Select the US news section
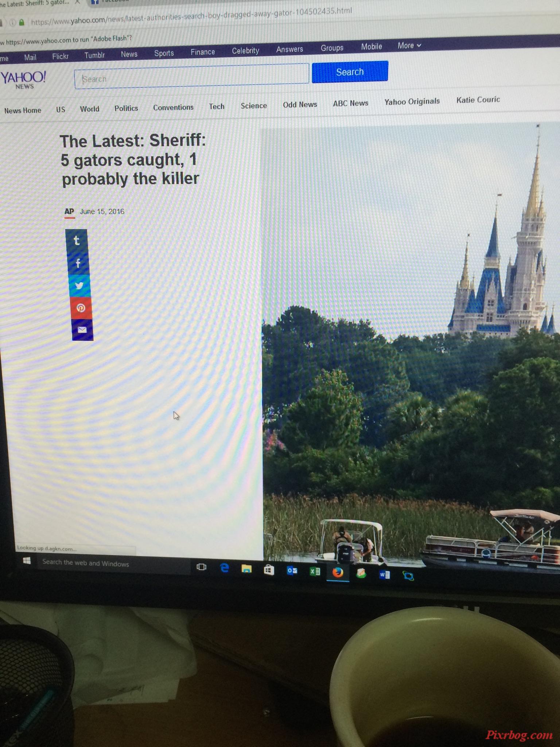This screenshot has height=747, width=560. click(x=61, y=109)
